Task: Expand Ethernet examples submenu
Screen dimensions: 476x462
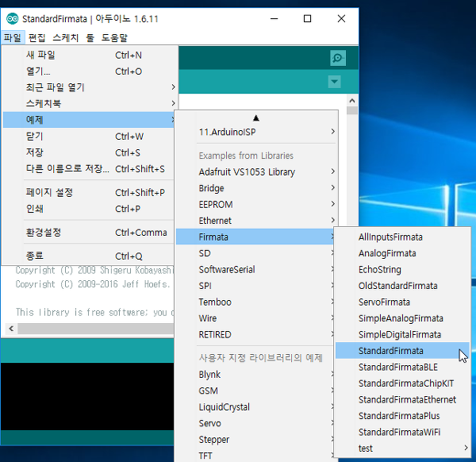Action: pos(256,221)
